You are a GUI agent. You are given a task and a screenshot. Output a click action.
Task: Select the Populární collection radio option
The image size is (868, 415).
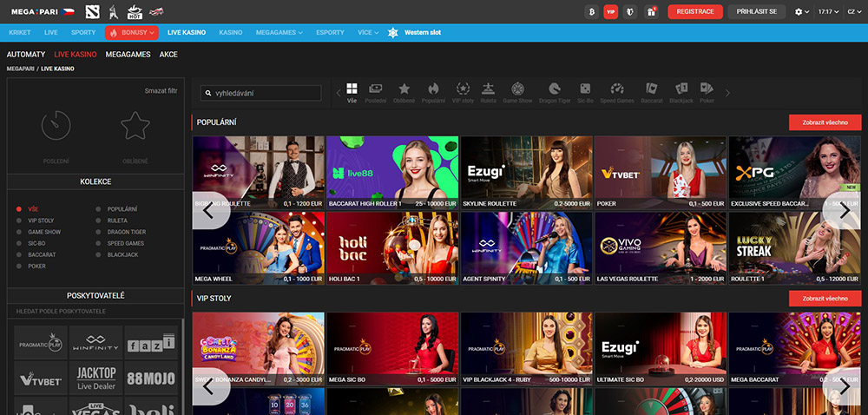(x=98, y=209)
